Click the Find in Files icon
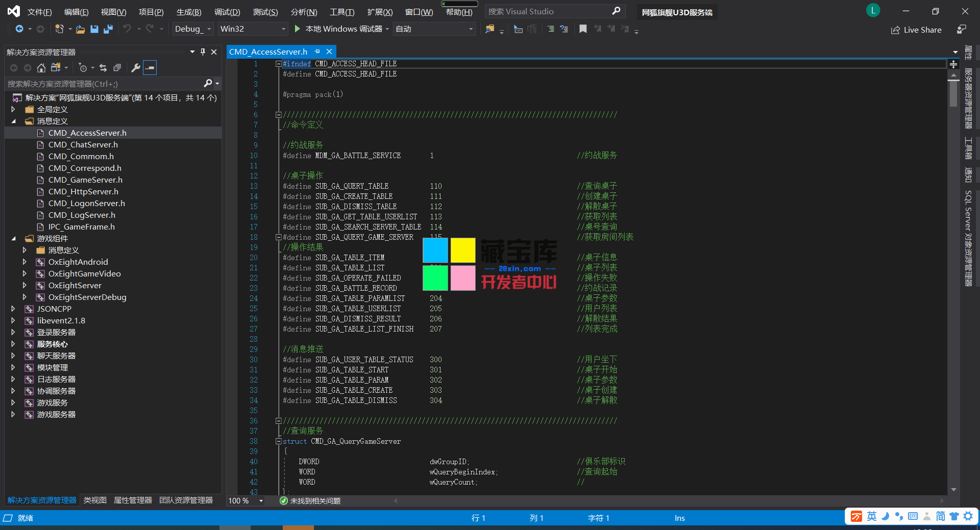 coord(489,29)
